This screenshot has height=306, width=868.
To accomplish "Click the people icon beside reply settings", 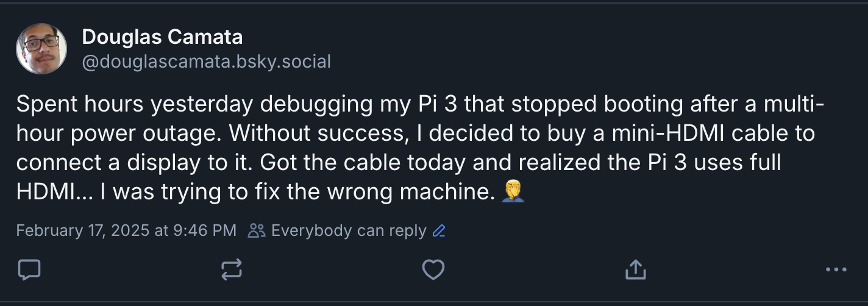I will pos(257,231).
